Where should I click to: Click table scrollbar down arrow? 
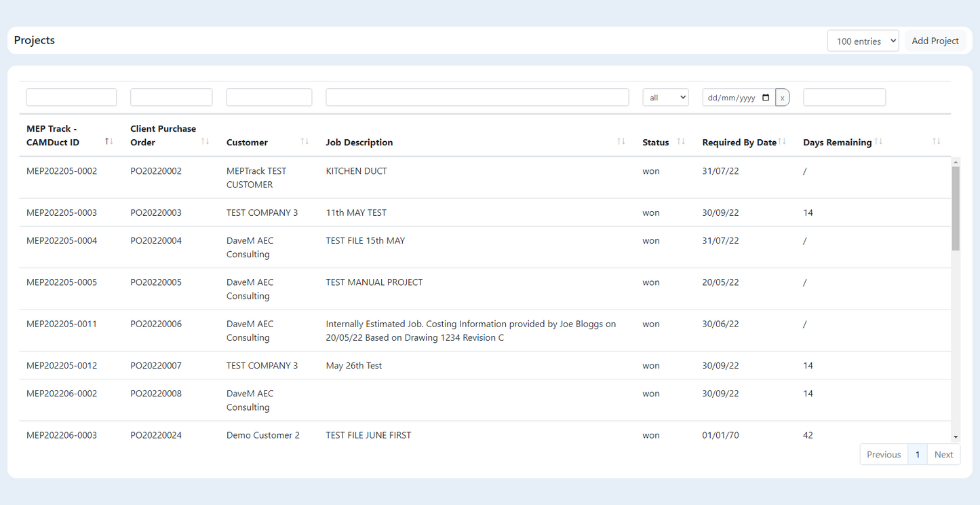[x=956, y=437]
